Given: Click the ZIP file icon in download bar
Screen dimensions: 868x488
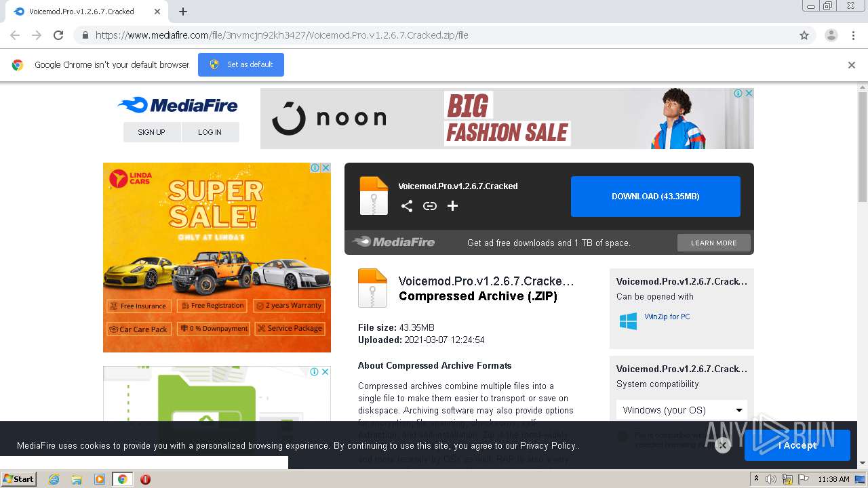Looking at the screenshot, I should (x=374, y=196).
